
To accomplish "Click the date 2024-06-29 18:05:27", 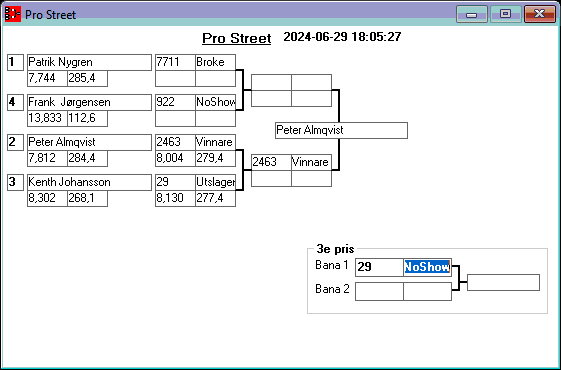I will 342,36.
